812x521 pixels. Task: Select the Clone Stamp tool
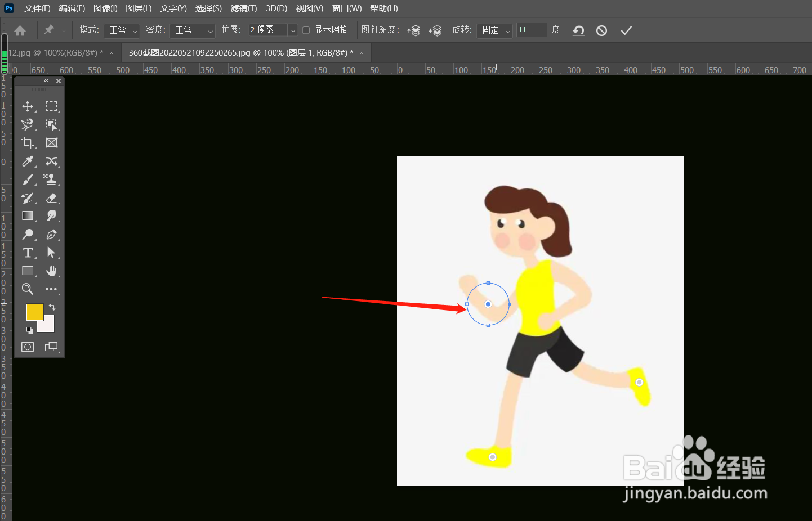(x=52, y=179)
